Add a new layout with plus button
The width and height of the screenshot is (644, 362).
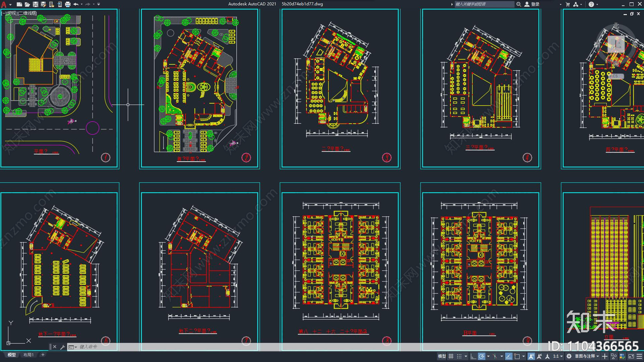pyautogui.click(x=43, y=355)
